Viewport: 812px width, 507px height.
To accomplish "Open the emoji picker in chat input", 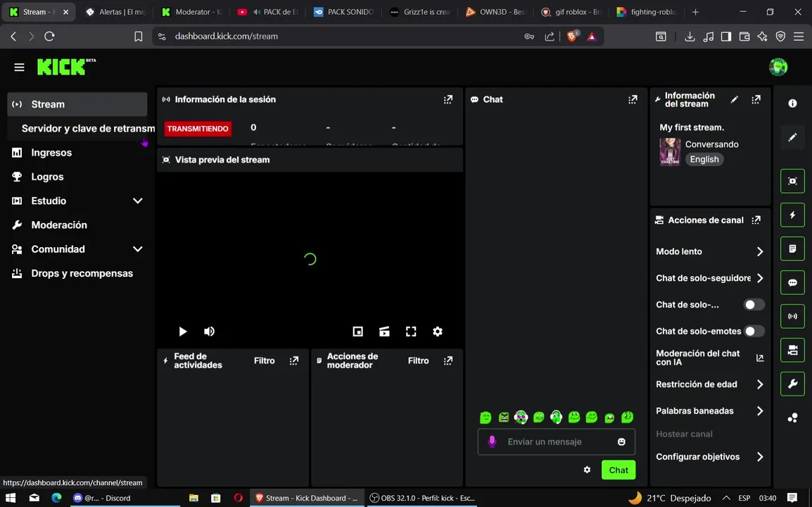I will (621, 442).
